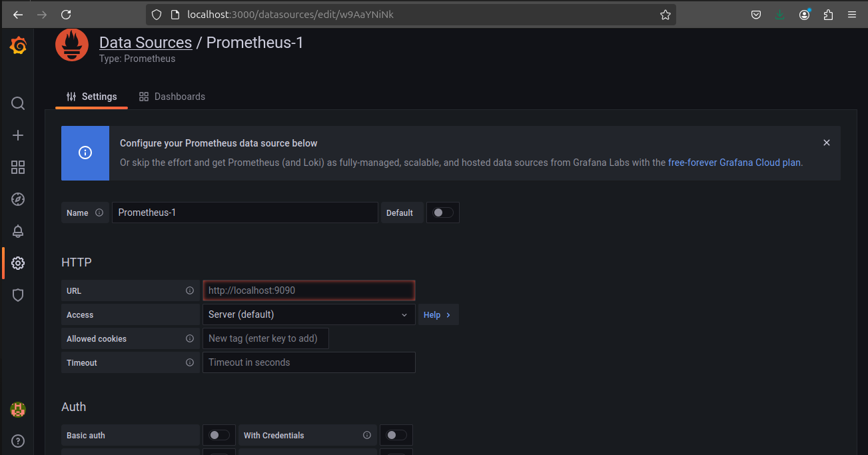868x455 pixels.
Task: Click the Allowed cookies New tag field
Action: point(266,338)
